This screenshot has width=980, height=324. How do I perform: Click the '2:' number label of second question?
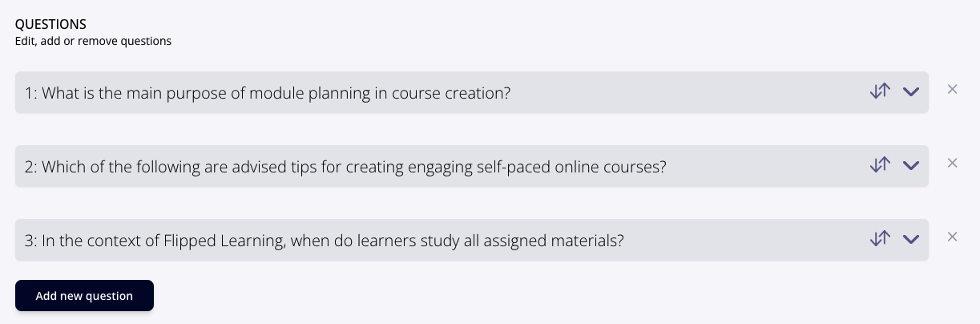click(30, 167)
